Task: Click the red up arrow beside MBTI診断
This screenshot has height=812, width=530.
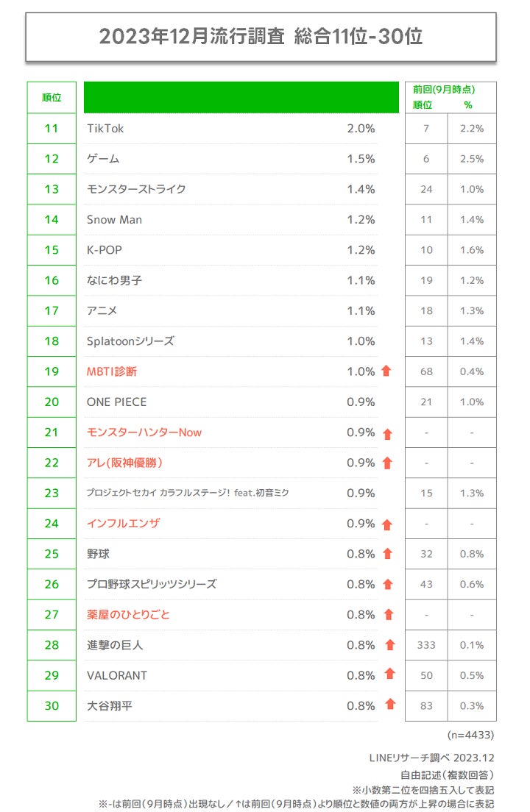Action: tap(386, 371)
